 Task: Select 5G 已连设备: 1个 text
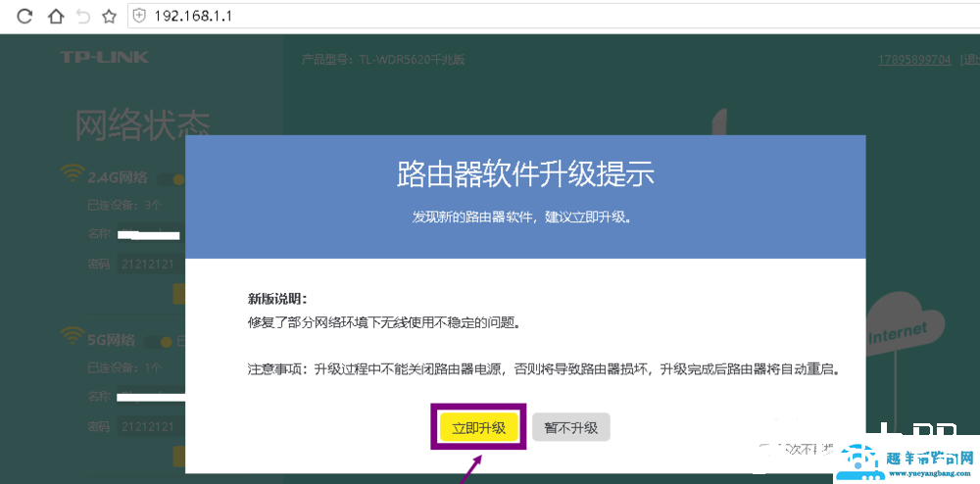tap(124, 366)
